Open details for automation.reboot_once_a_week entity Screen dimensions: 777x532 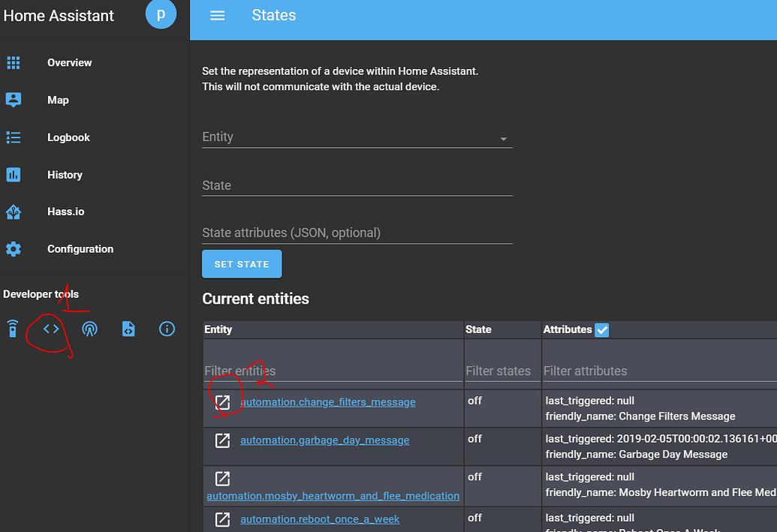[320, 519]
